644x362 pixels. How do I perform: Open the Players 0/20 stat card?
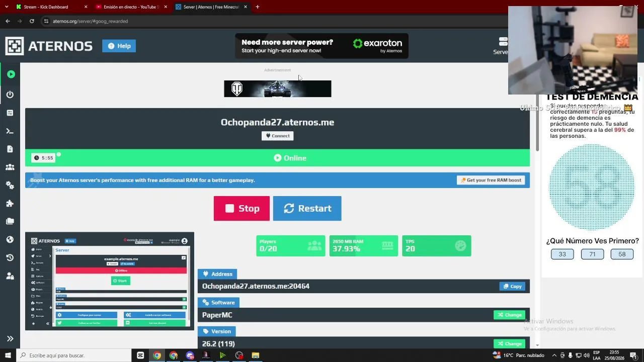pyautogui.click(x=291, y=246)
